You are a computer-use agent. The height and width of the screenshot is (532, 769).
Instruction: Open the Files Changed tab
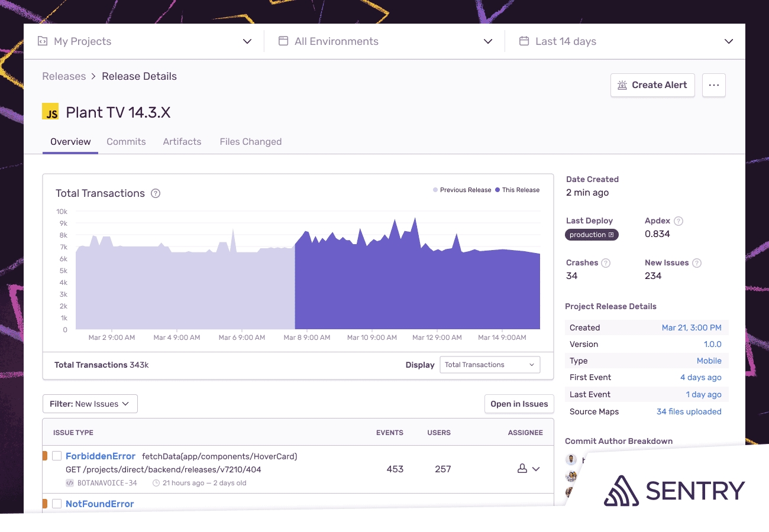point(250,142)
